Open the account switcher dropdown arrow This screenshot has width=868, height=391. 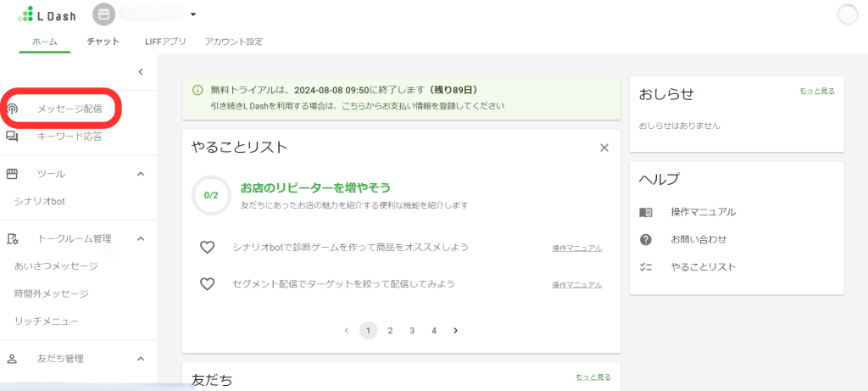point(193,14)
